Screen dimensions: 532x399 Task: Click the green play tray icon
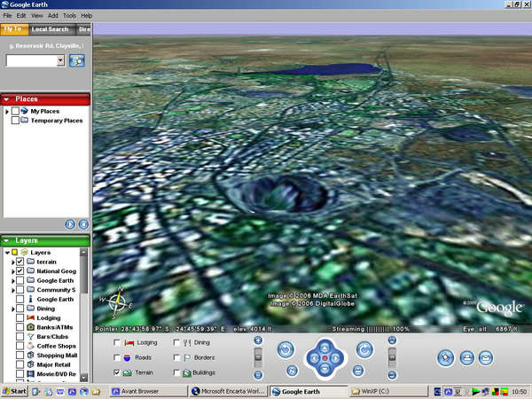[x=476, y=392]
